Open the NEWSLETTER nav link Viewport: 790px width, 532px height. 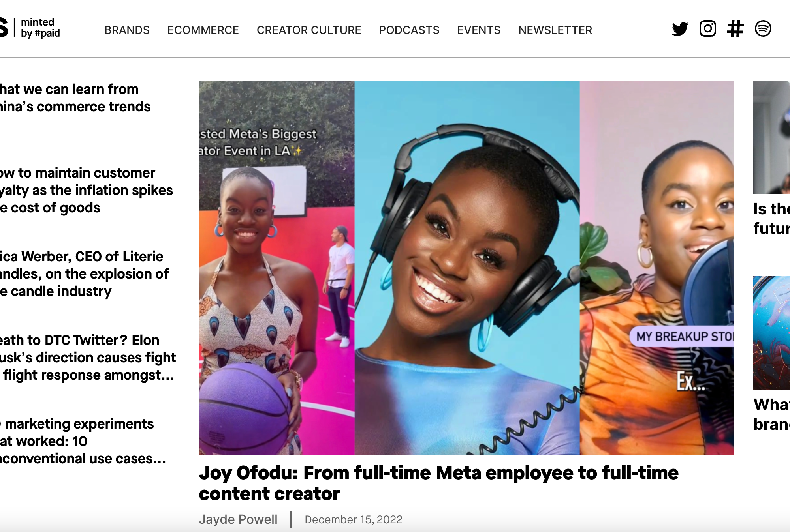pyautogui.click(x=555, y=30)
